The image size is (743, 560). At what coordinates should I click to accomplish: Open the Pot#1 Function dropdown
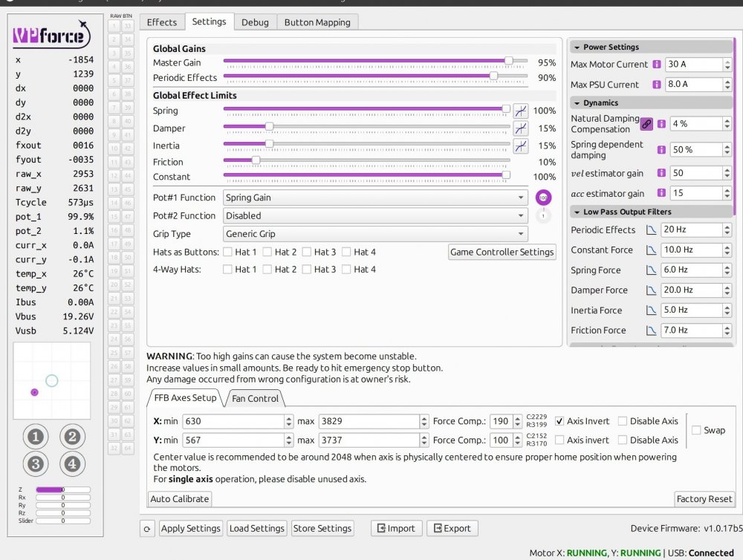375,198
